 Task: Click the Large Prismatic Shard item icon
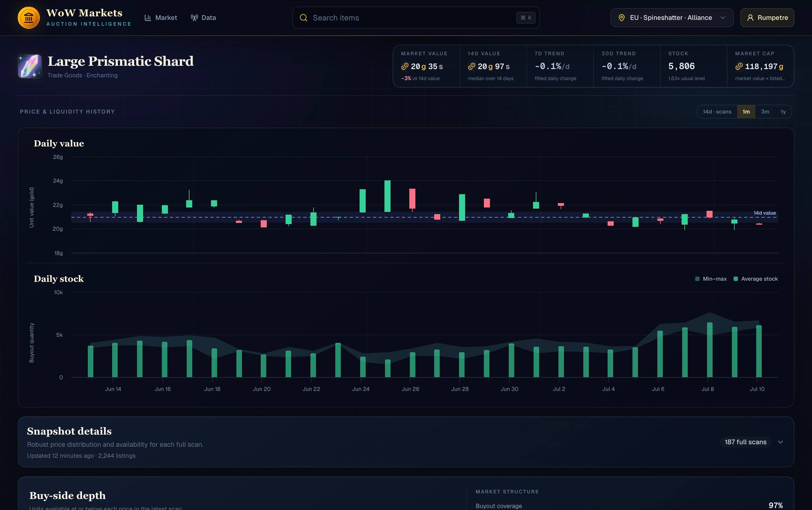pos(30,66)
